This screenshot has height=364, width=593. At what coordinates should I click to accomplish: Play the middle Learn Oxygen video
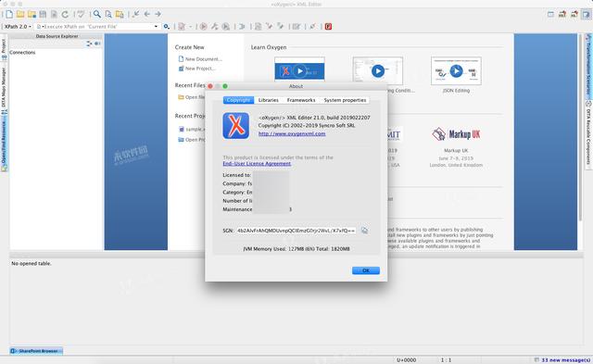(378, 71)
